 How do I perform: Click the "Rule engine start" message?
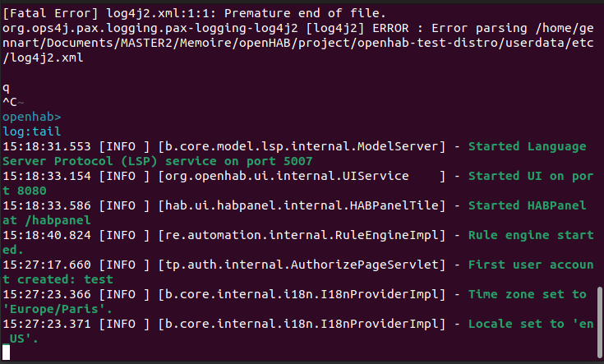click(x=528, y=235)
